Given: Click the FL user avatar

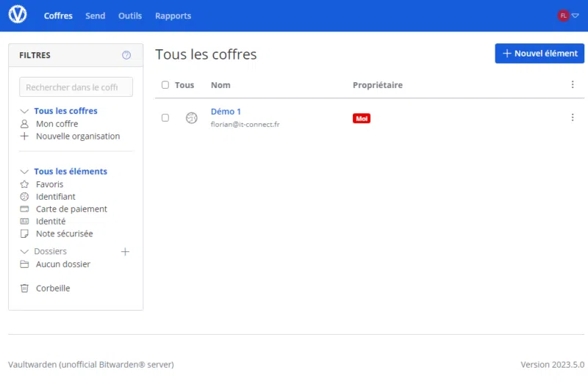Looking at the screenshot, I should 563,15.
